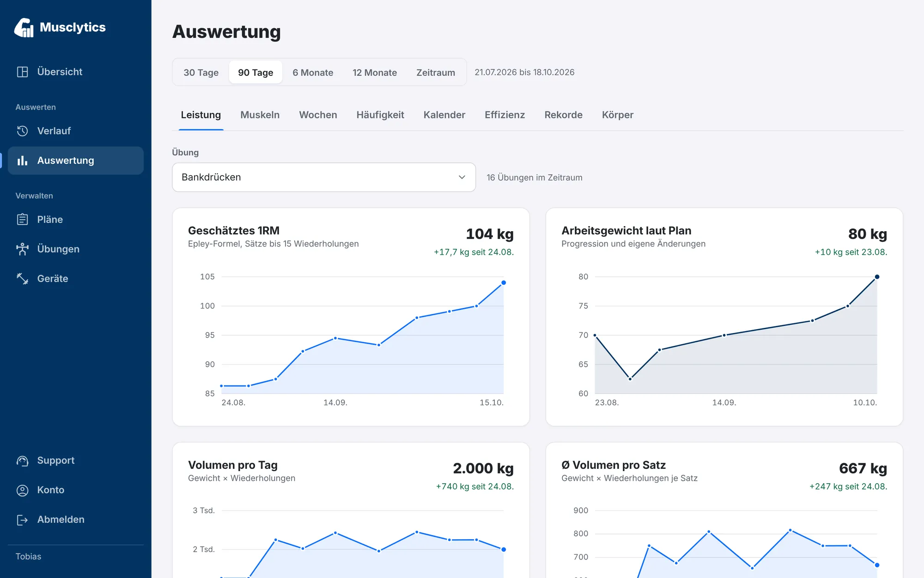Open the Support headset icon

click(x=23, y=461)
